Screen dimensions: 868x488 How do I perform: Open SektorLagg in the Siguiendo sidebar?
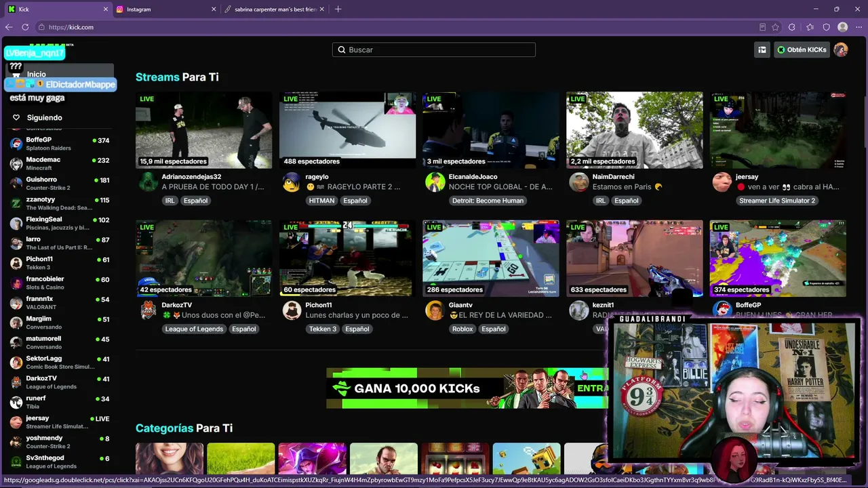[x=59, y=362]
